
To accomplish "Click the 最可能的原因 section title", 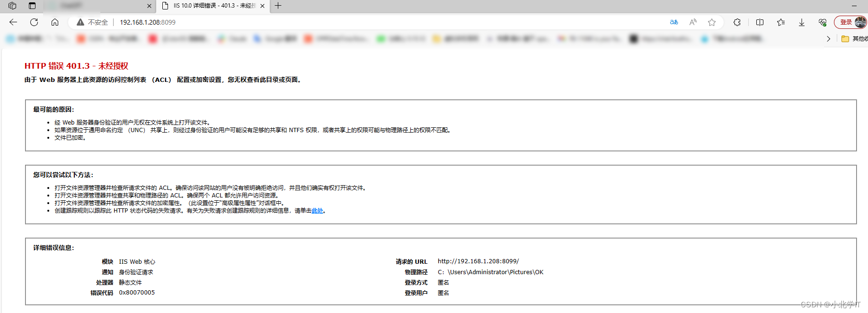I will tap(53, 109).
